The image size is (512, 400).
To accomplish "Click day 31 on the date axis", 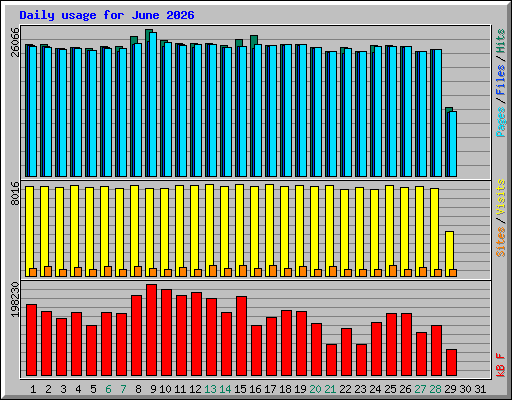I will click(480, 389).
